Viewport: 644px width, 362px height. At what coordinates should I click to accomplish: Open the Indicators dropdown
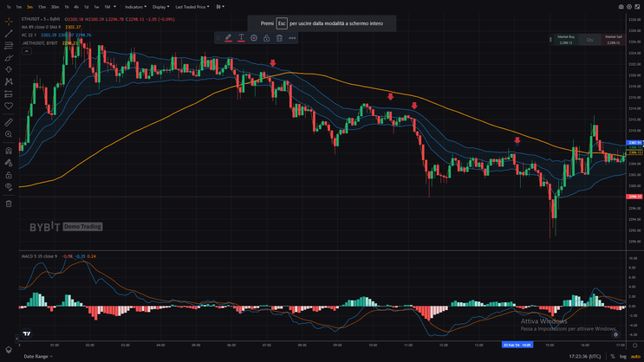click(135, 7)
